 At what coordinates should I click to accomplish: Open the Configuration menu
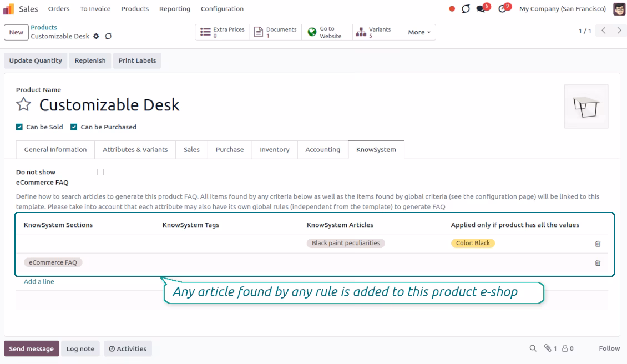pos(222,9)
